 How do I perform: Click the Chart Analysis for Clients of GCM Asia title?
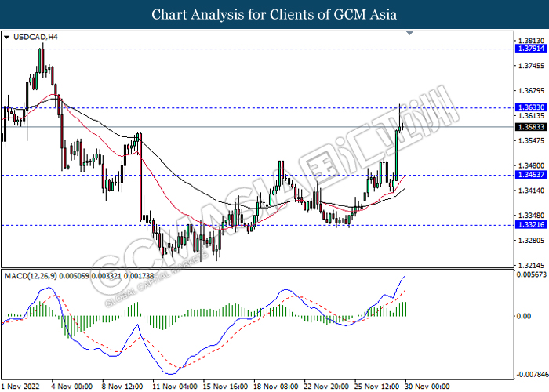coord(274,15)
